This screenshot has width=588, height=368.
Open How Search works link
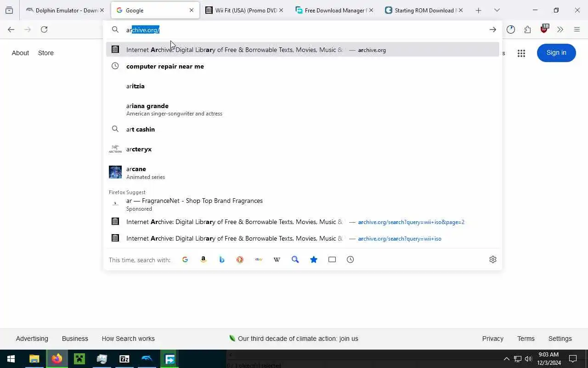pos(128,339)
